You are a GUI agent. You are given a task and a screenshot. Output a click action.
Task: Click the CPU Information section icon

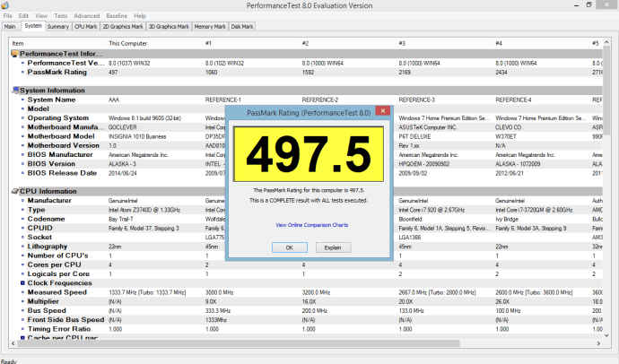(15, 191)
